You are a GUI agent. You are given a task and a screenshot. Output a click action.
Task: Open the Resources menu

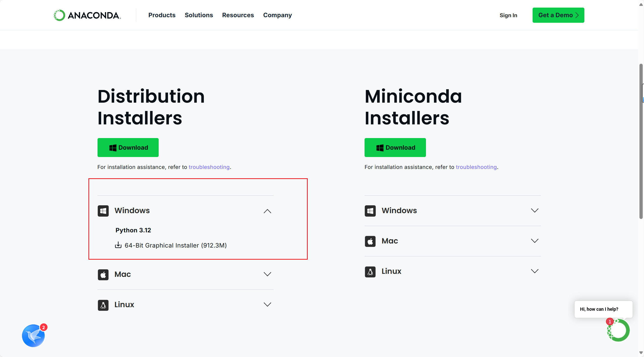238,15
